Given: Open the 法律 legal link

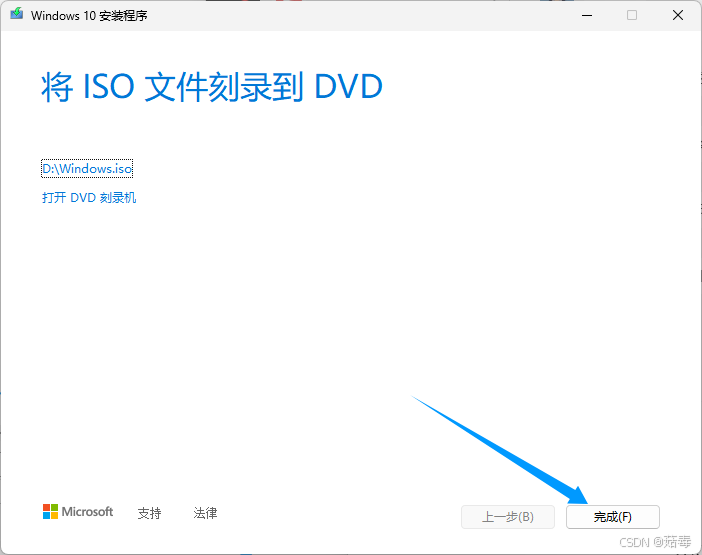Looking at the screenshot, I should [205, 513].
